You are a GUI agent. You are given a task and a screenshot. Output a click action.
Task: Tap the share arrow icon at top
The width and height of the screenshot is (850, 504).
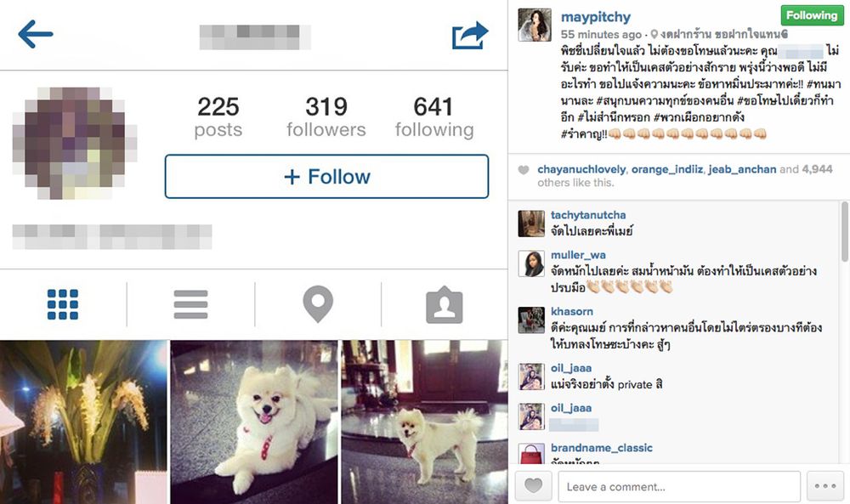pyautogui.click(x=470, y=35)
